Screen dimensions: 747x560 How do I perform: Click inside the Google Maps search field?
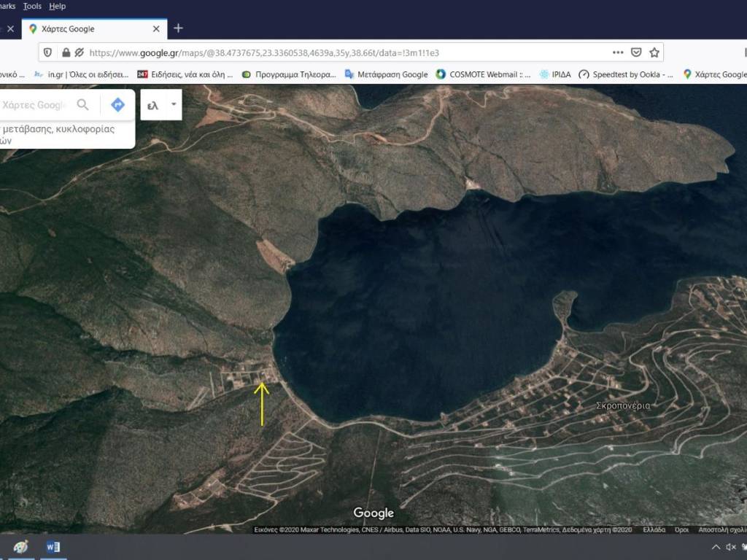[x=34, y=105]
